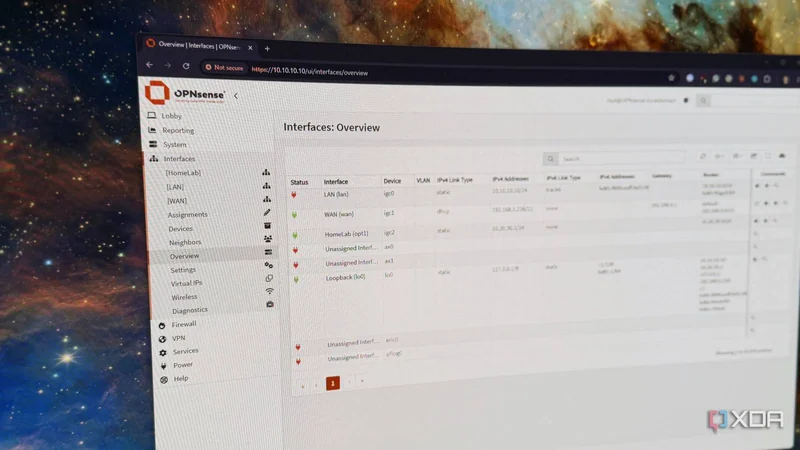The height and width of the screenshot is (450, 800).
Task: Expand the Firewall menu section
Action: [183, 324]
